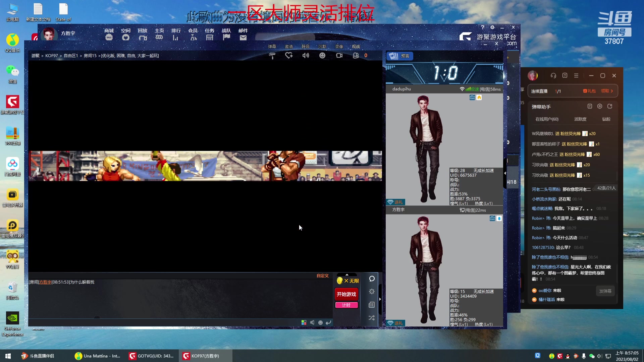Toggle the 静音 speaker mute icon
The width and height of the screenshot is (644, 362).
[x=306, y=55]
